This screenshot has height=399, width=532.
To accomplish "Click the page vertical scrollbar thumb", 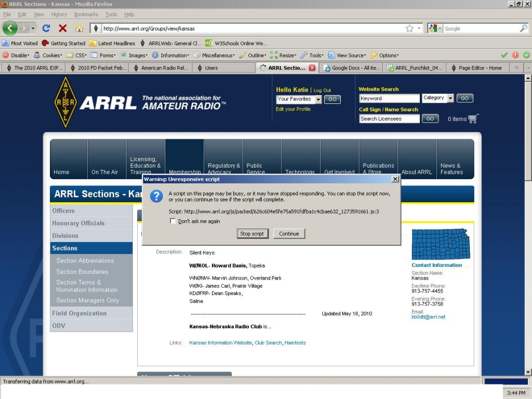I will click(528, 130).
